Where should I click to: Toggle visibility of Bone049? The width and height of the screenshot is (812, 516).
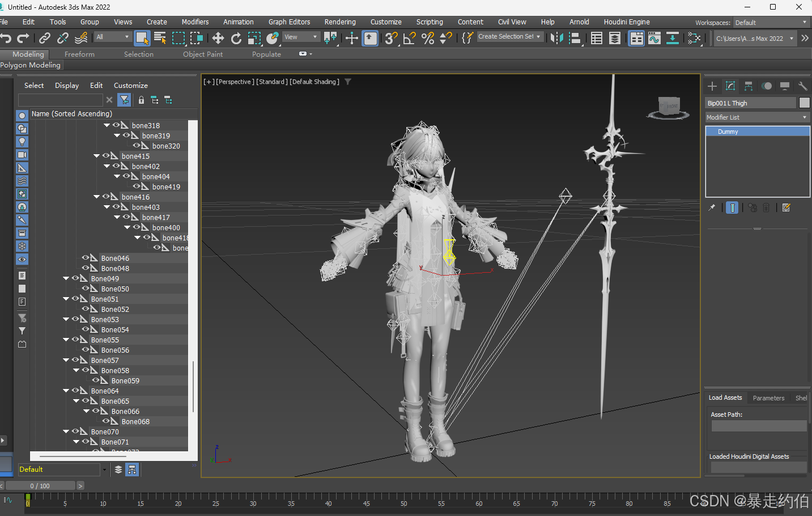point(75,278)
